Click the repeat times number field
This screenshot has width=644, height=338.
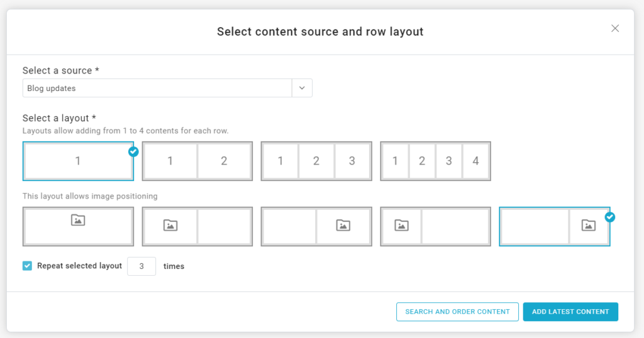tap(142, 266)
